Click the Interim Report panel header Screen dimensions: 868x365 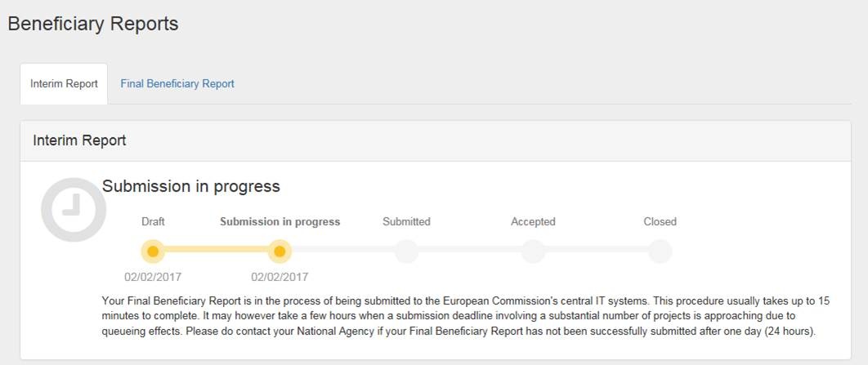coord(79,140)
